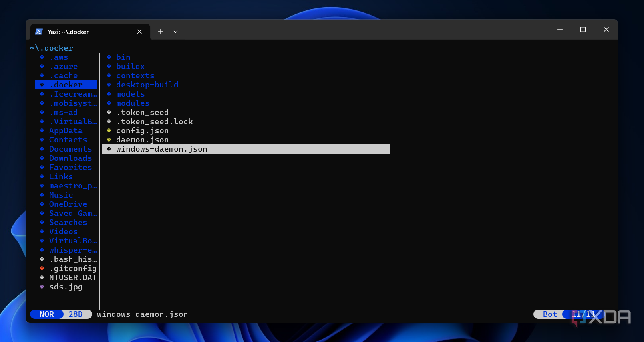Open the desktop-build folder
This screenshot has width=644, height=342.
click(147, 85)
